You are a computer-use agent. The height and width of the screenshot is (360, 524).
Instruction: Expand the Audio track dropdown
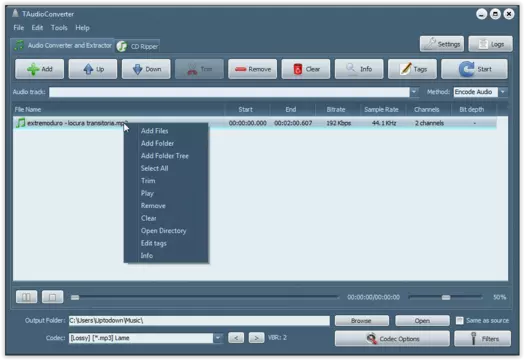coord(414,92)
